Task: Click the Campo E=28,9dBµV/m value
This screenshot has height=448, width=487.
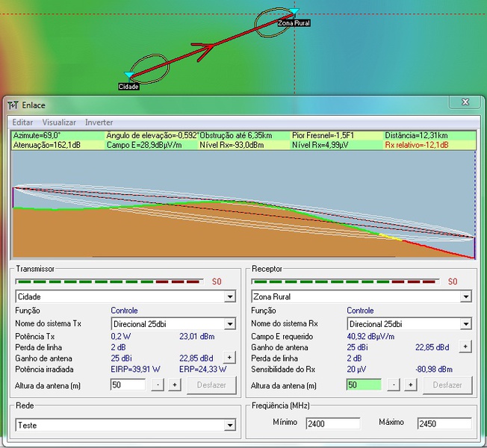Action: (144, 145)
